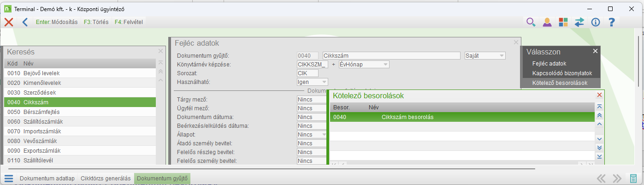
Task: Click the magnifier search icon in toolbar
Action: click(x=531, y=22)
